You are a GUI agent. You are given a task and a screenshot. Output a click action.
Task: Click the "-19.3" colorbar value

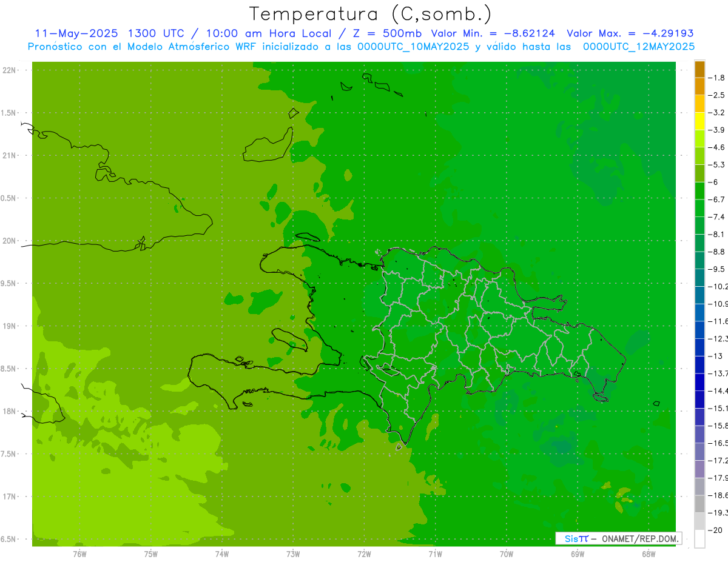718,513
